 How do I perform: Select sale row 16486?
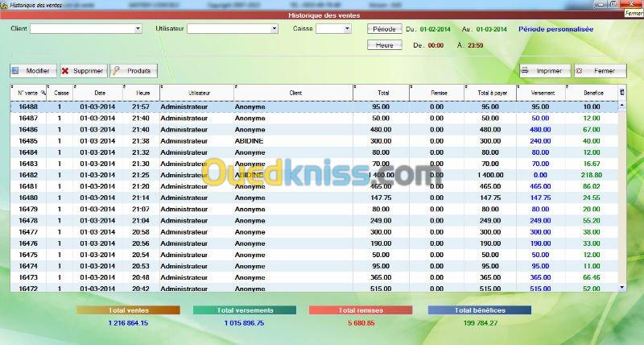tap(314, 130)
